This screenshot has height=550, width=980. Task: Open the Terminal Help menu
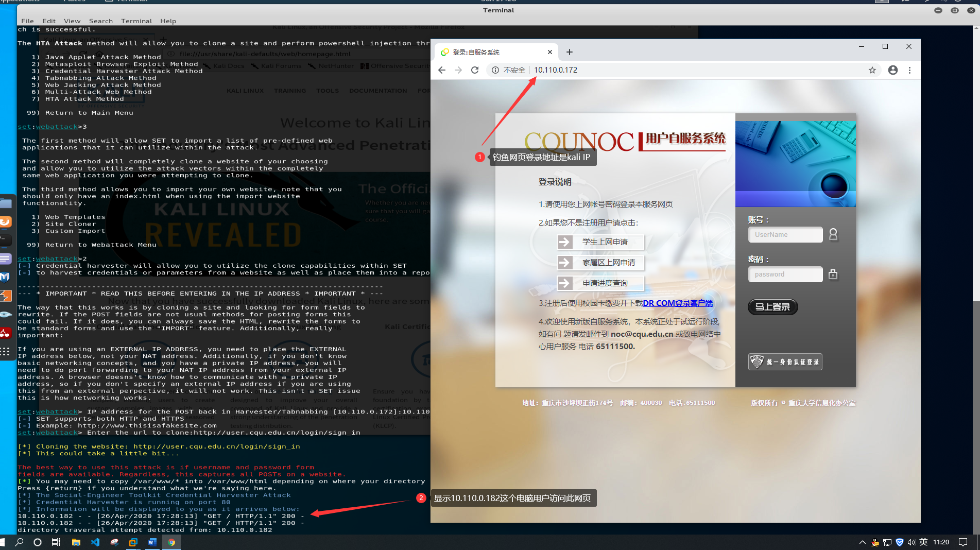coord(168,21)
